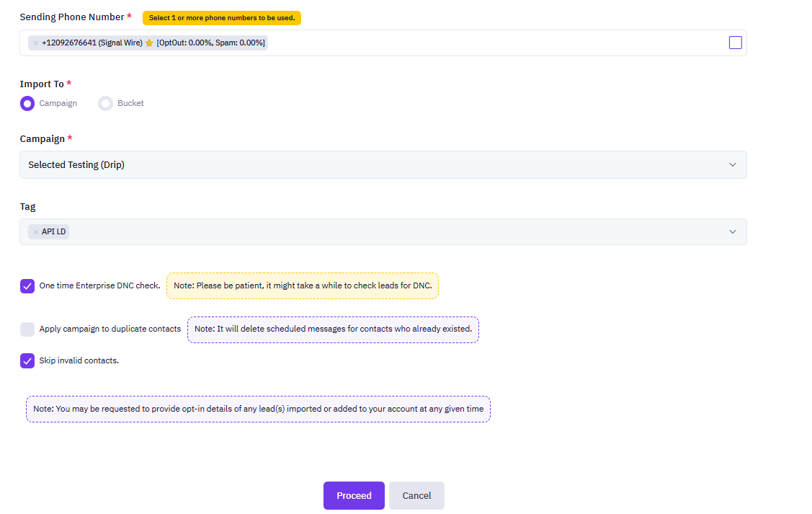Uncheck Skip invalid contacts

(27, 360)
